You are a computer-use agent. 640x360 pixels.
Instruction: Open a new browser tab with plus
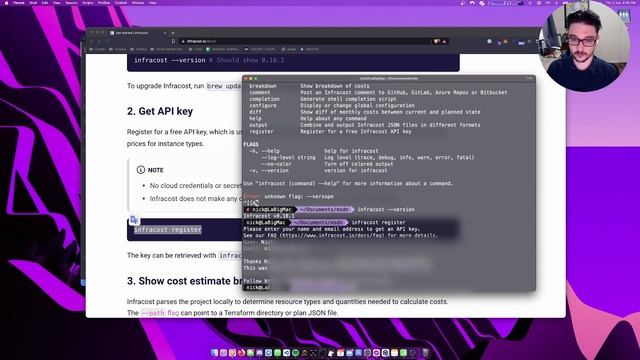(x=173, y=33)
